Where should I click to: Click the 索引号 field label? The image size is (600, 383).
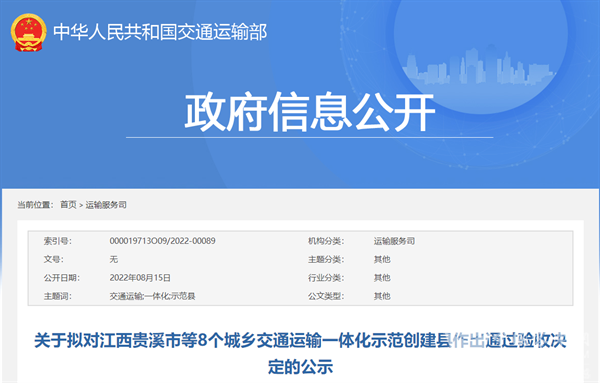pyautogui.click(x=57, y=241)
